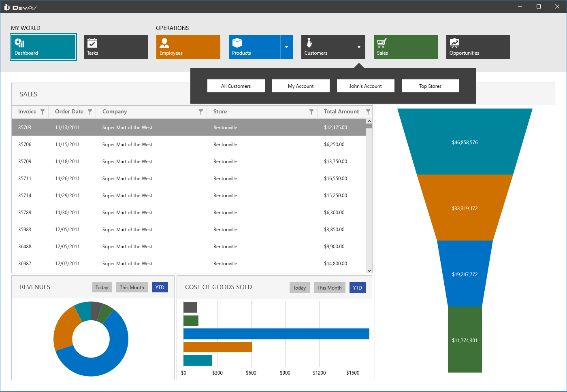
Task: Open Employees via the person icon
Action: pyautogui.click(x=164, y=43)
